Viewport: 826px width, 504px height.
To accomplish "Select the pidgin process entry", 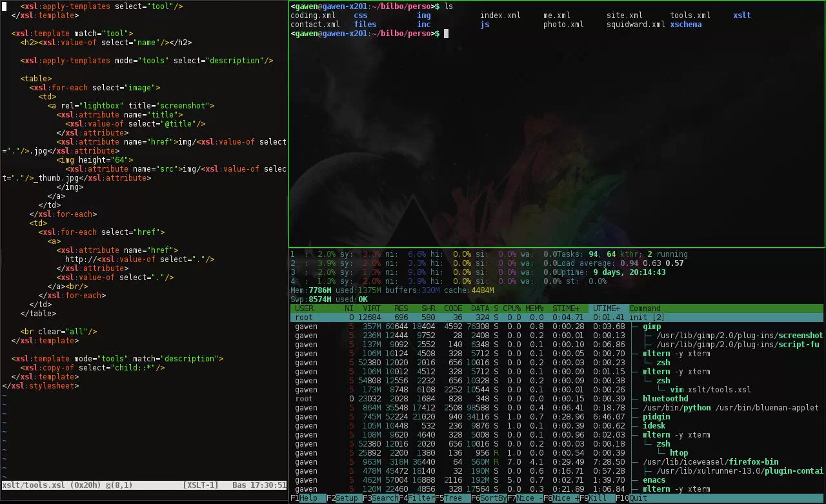I will tap(656, 417).
